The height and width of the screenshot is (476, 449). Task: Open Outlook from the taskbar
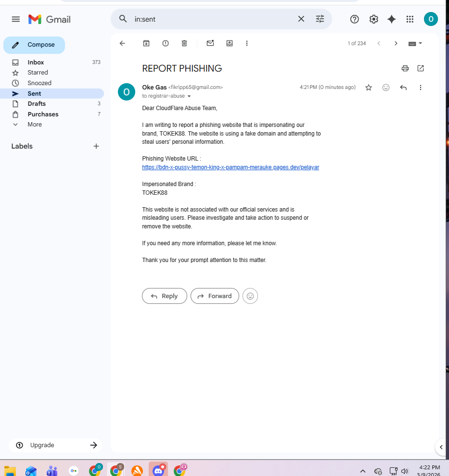tap(31, 471)
